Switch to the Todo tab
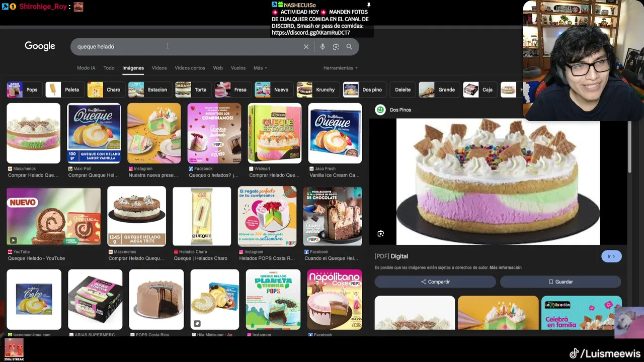The height and width of the screenshot is (362, 644). 109,68
